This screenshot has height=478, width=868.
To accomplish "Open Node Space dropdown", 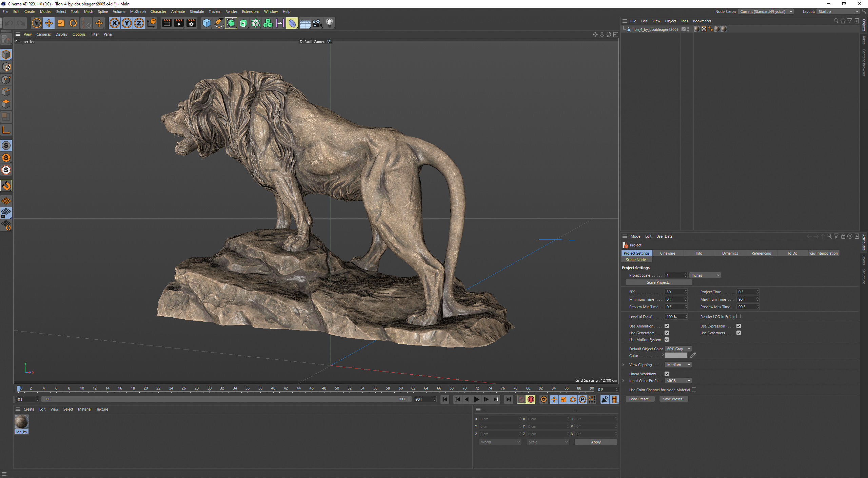I will [766, 12].
